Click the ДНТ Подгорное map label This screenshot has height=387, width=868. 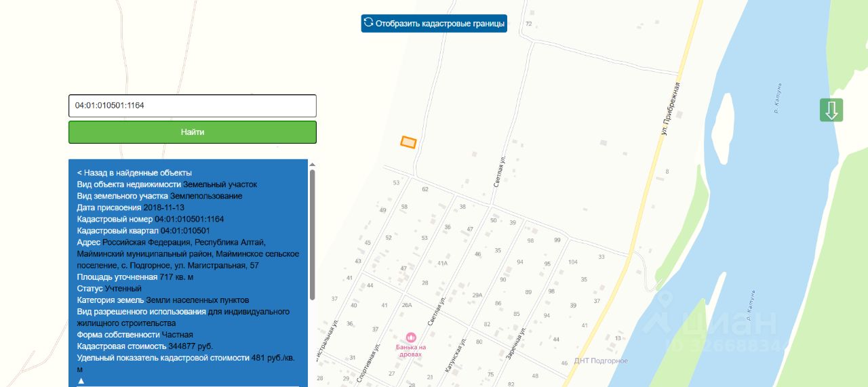[601, 361]
